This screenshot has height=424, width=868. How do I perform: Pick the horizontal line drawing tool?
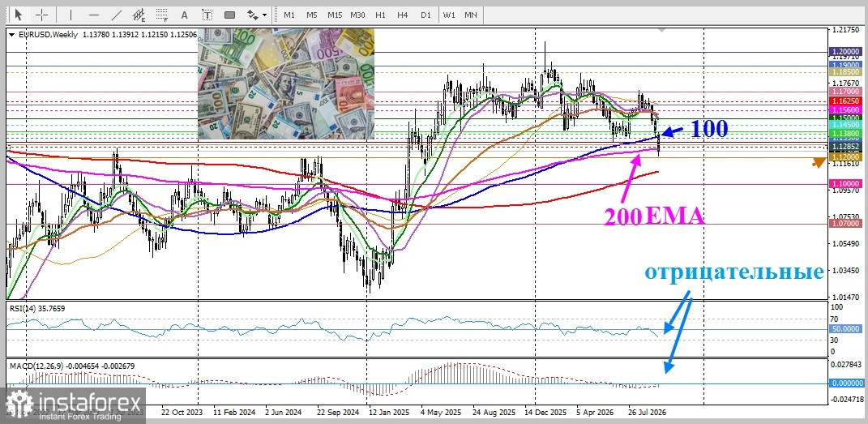[x=93, y=15]
